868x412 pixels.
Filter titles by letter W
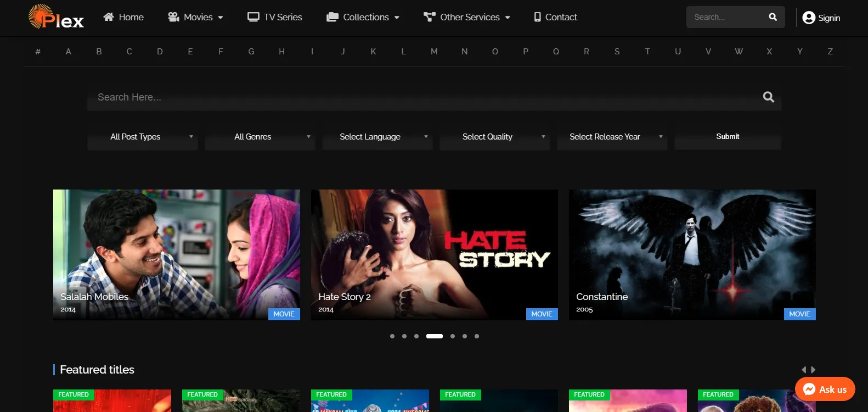pos(739,52)
